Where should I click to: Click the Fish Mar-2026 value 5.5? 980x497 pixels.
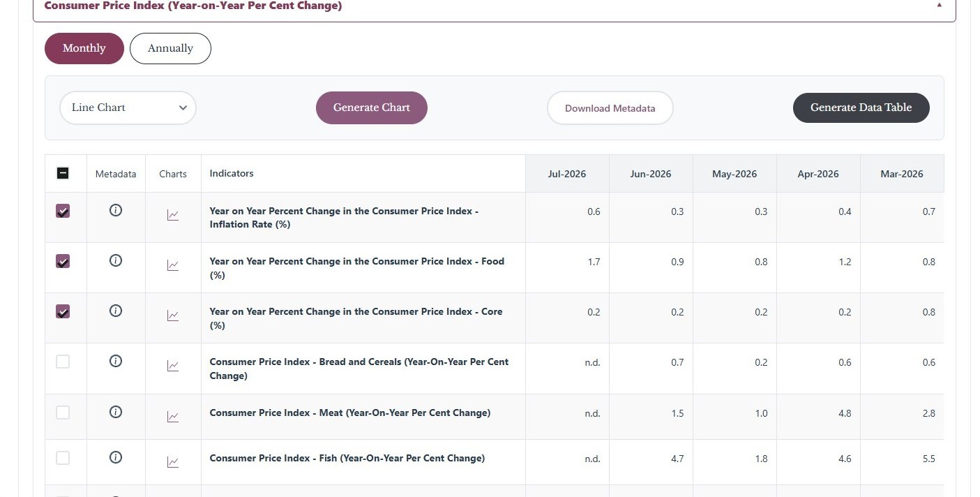click(928, 459)
